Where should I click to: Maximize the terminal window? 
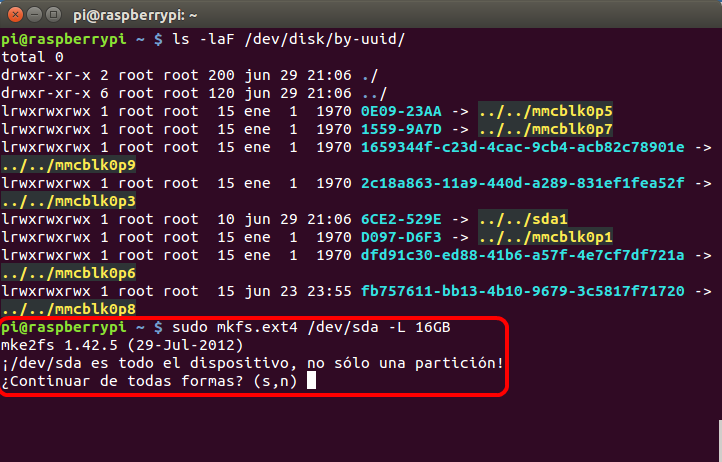click(53, 14)
